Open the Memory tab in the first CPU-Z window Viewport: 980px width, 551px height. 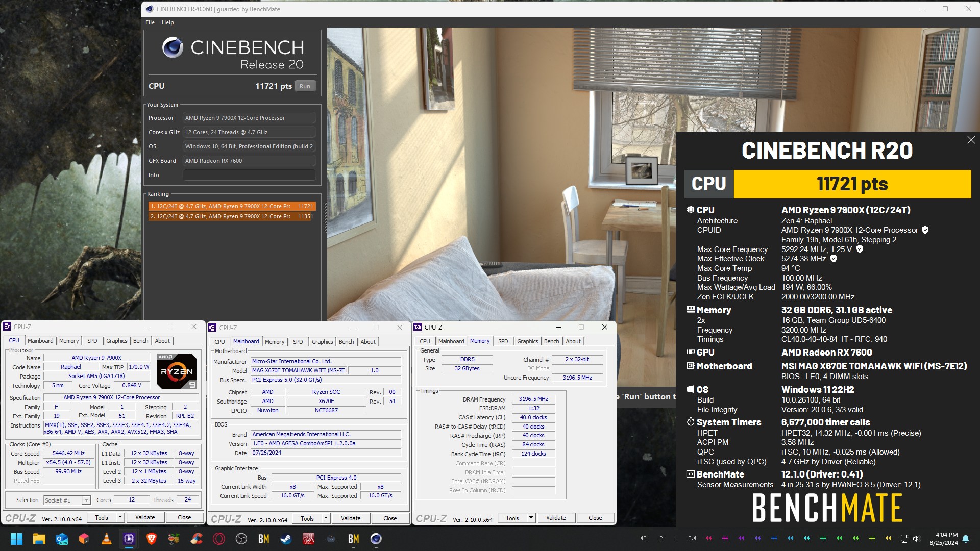tap(69, 341)
